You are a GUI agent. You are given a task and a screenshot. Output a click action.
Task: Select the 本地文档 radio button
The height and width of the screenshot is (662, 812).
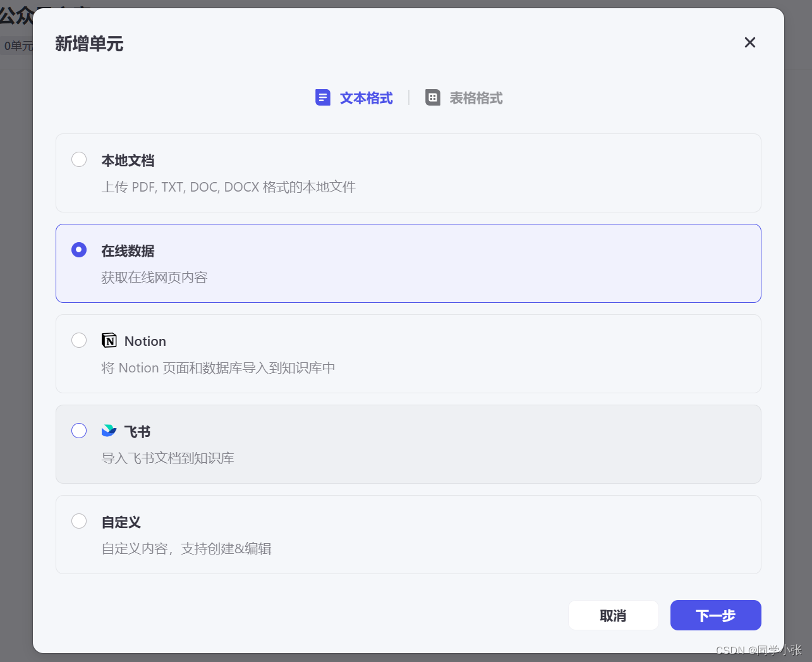[79, 159]
